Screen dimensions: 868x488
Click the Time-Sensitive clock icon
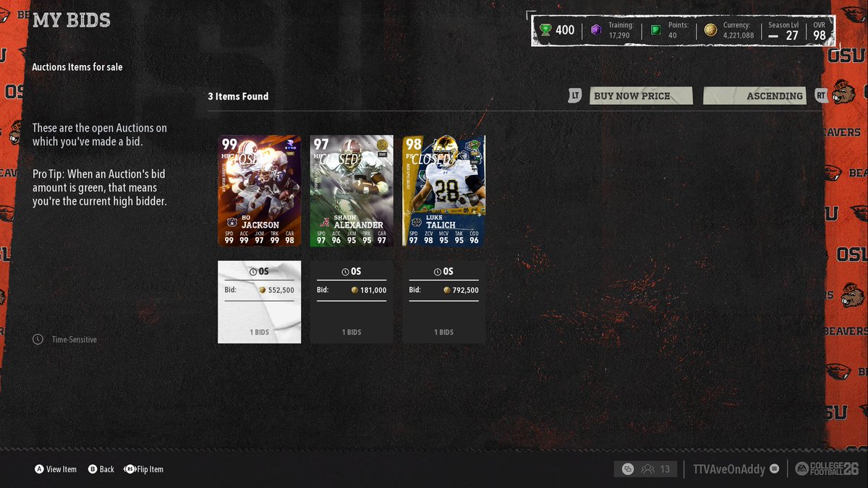click(38, 339)
